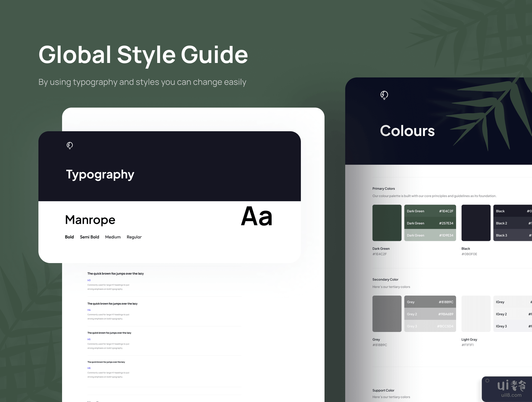Click the blue H5 heading tag
Image resolution: width=532 pixels, height=402 pixels.
89,339
